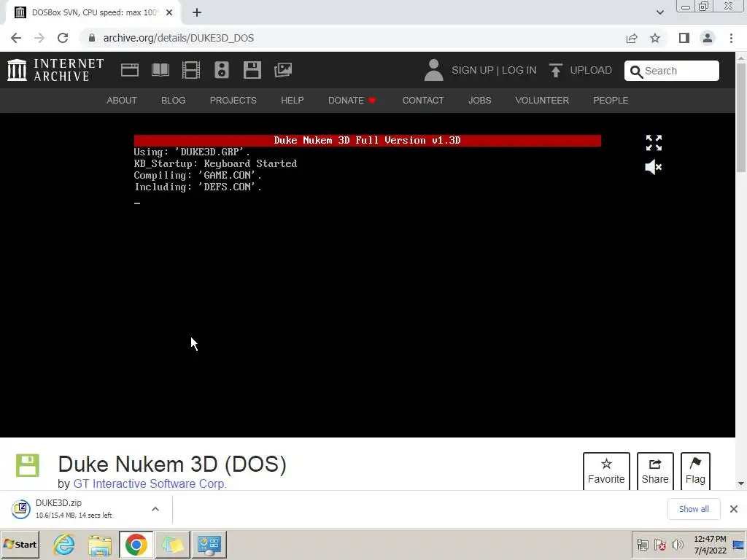Viewport: 747px width, 560px height.
Task: Go back to the previous page
Action: (x=16, y=38)
